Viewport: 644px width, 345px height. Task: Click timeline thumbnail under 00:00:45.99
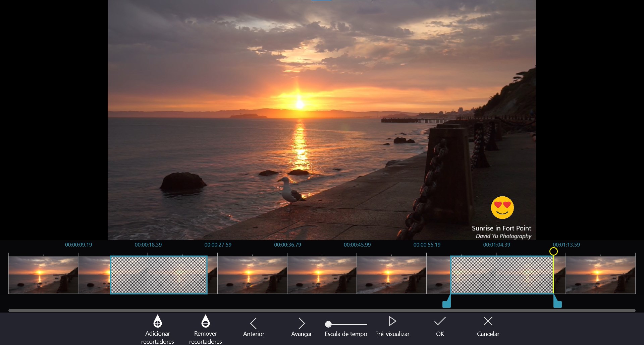point(391,275)
